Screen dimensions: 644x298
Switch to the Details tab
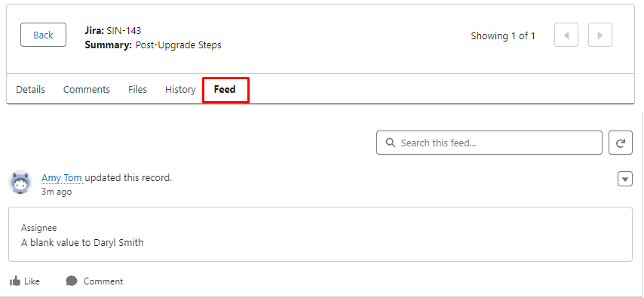point(30,89)
